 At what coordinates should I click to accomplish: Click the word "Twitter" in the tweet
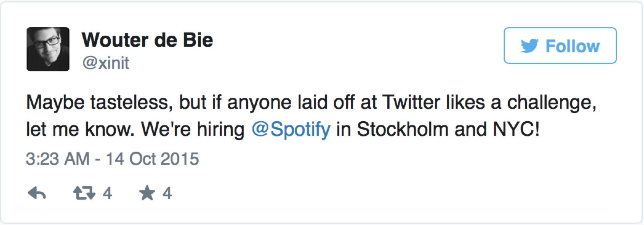coord(411,102)
